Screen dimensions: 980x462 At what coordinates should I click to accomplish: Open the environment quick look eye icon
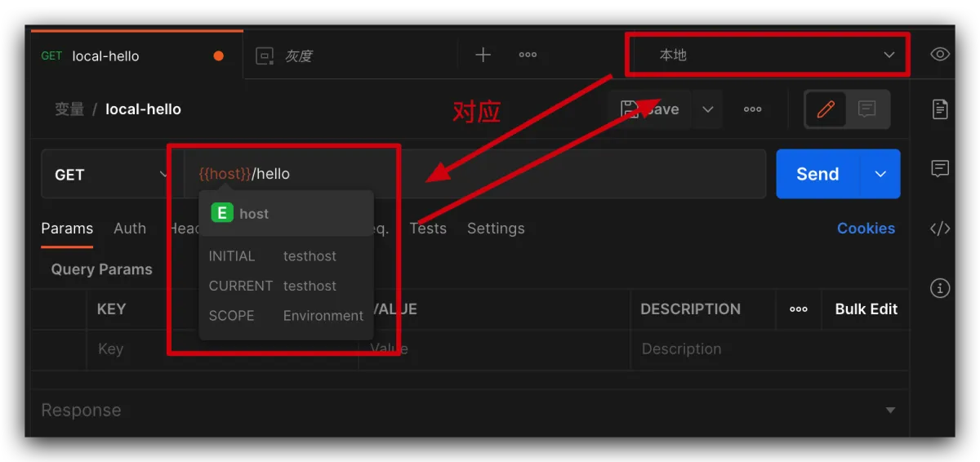pyautogui.click(x=940, y=55)
